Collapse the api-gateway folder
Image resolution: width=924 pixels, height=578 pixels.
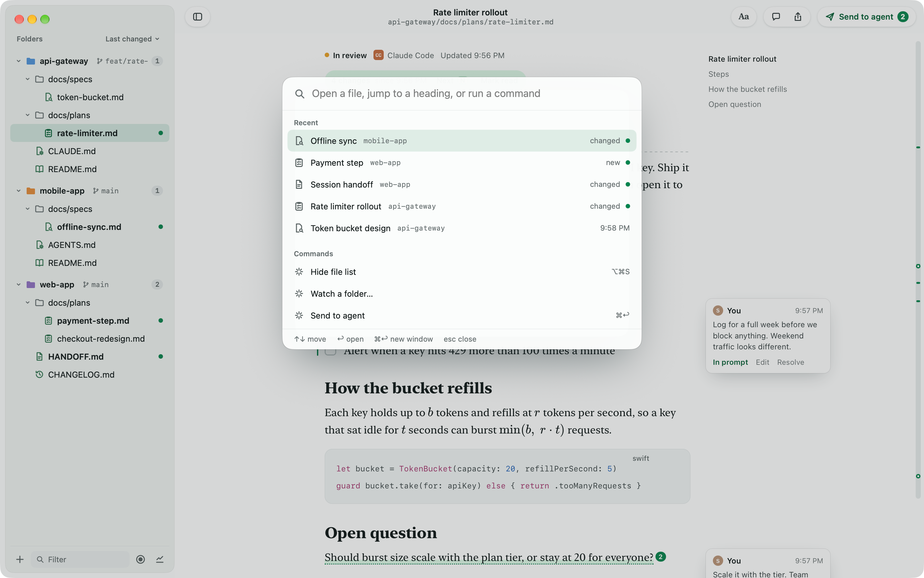pyautogui.click(x=19, y=61)
